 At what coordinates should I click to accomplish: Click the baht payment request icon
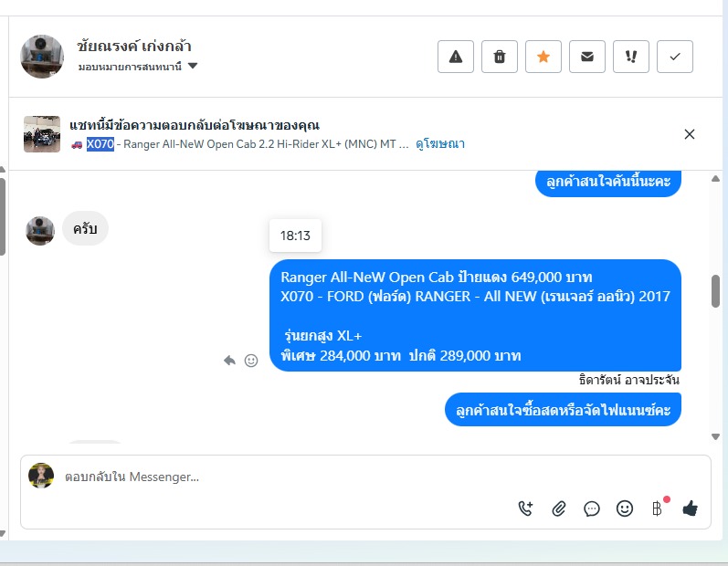(x=657, y=508)
